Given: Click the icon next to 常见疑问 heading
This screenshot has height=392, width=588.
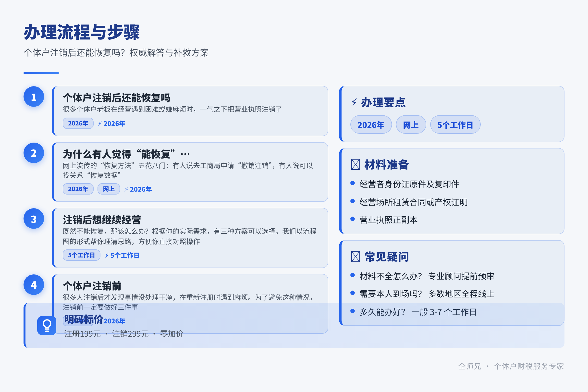Looking at the screenshot, I should pyautogui.click(x=355, y=257).
